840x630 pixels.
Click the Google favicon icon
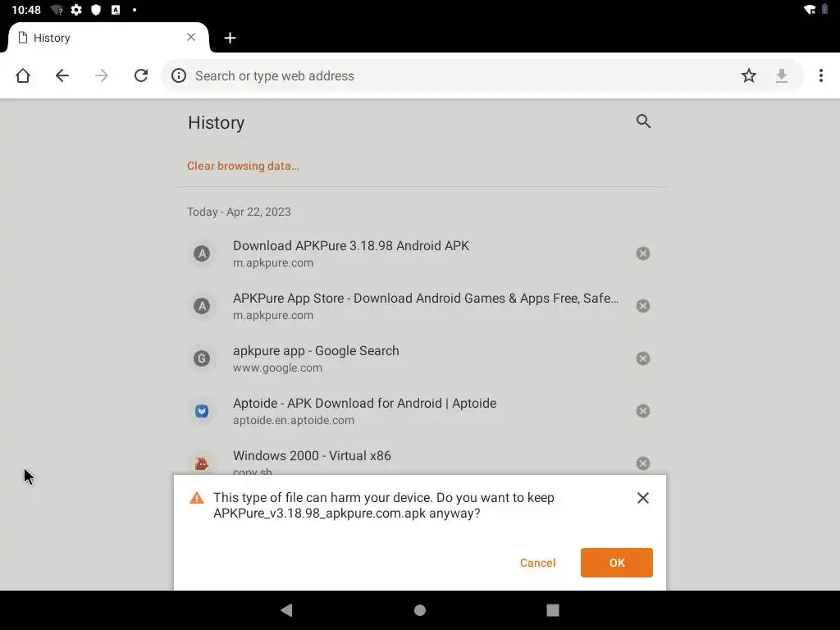point(202,358)
